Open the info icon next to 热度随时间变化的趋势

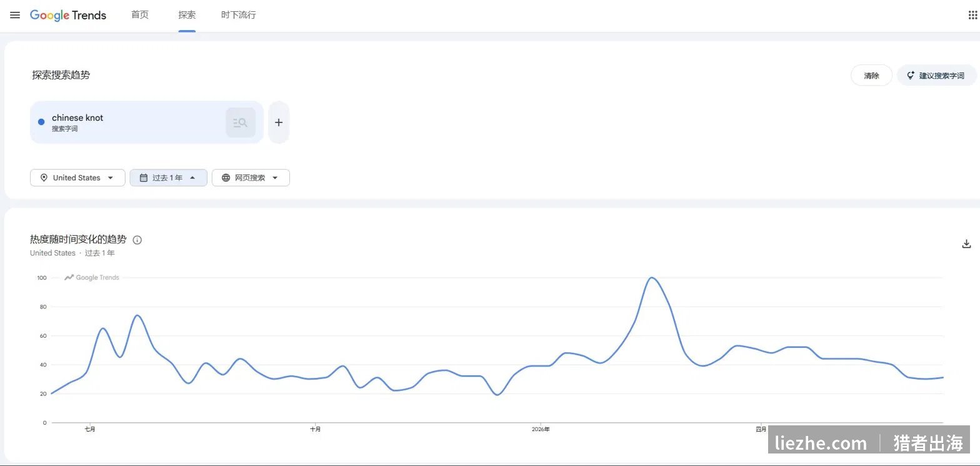point(137,240)
